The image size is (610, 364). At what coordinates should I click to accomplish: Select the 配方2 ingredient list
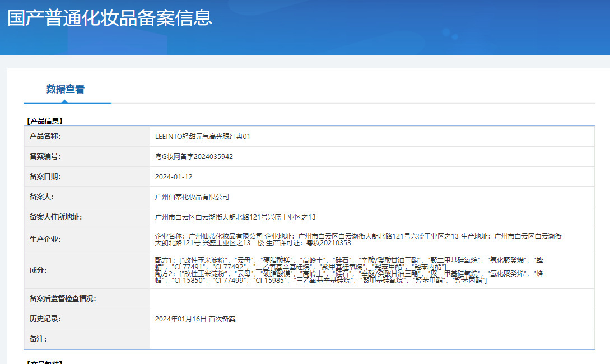(349, 277)
